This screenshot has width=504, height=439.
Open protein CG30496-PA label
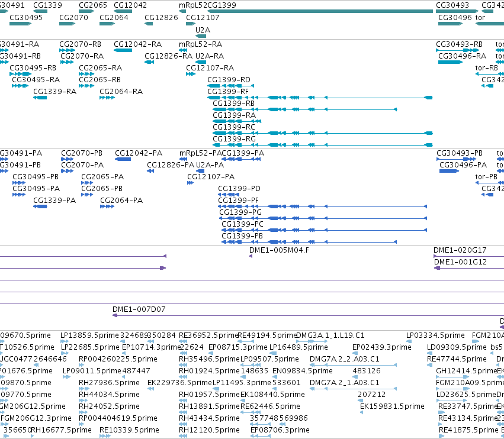(463, 165)
